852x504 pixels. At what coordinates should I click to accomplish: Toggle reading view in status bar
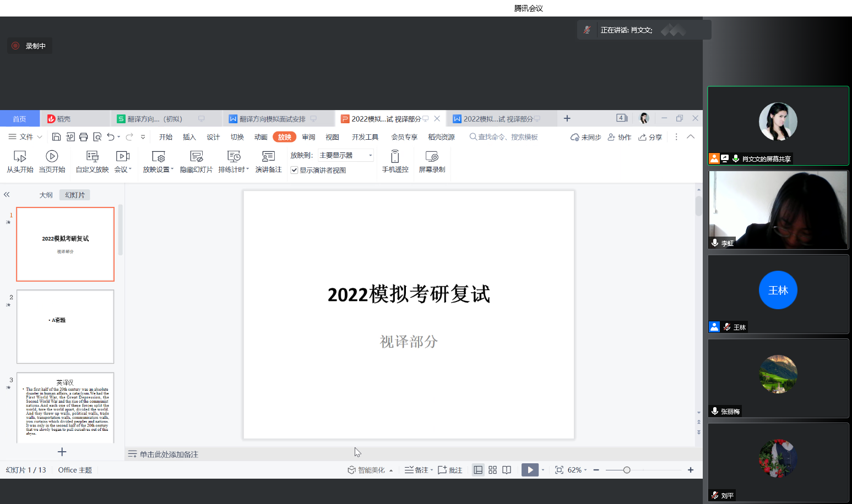507,470
